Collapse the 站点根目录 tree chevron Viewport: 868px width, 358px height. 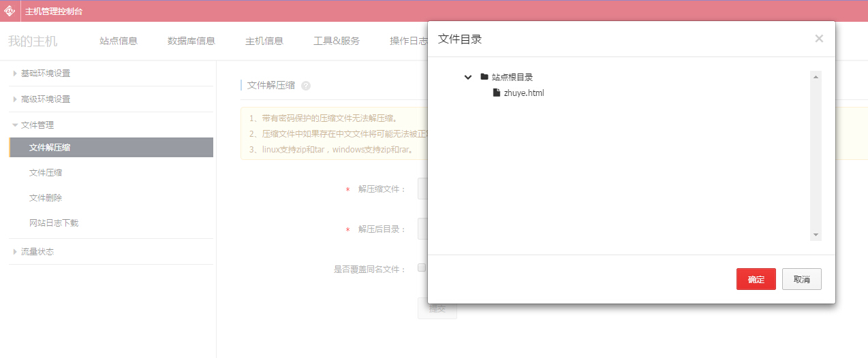pyautogui.click(x=468, y=77)
